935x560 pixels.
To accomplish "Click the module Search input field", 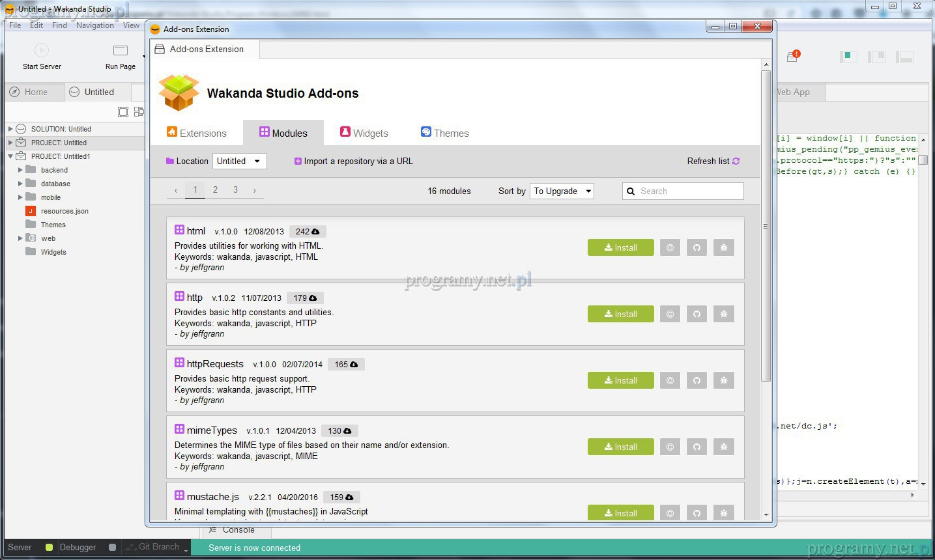I will tap(689, 191).
